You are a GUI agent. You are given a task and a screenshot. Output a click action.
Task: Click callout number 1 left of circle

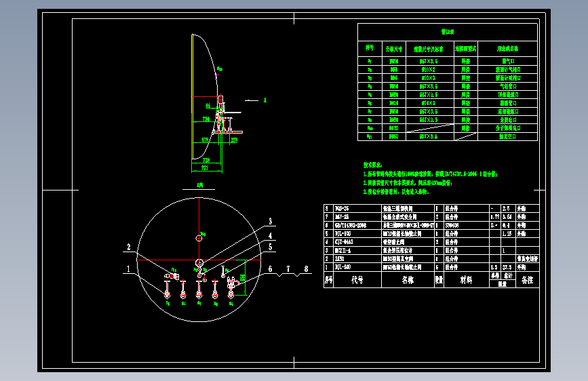coord(128,269)
